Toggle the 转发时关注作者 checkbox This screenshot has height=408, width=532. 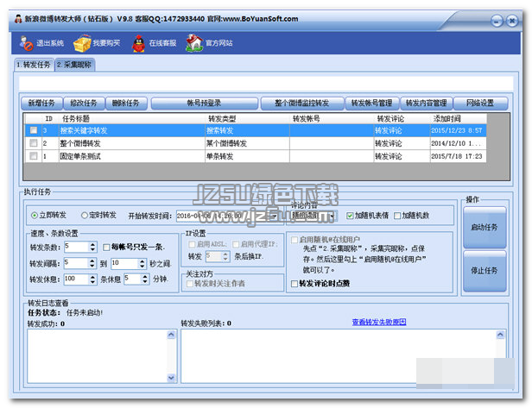[190, 284]
